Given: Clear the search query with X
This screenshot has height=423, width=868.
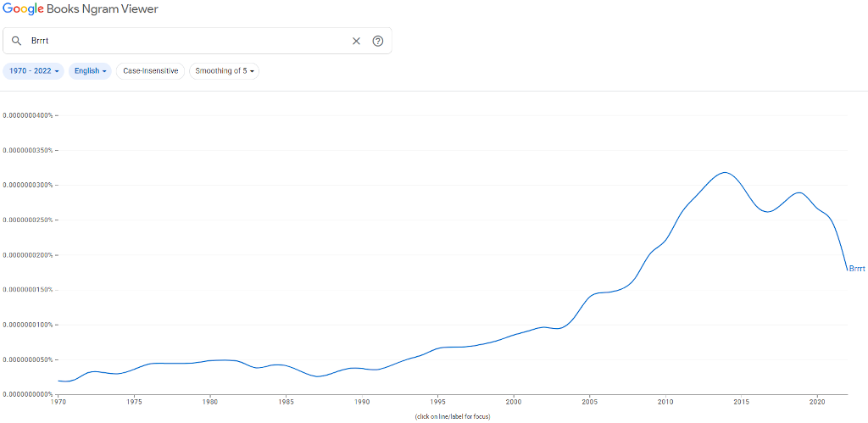Looking at the screenshot, I should tap(356, 41).
